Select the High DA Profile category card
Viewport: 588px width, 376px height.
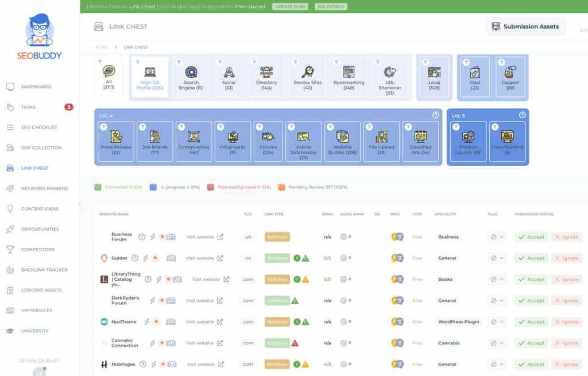pyautogui.click(x=150, y=77)
